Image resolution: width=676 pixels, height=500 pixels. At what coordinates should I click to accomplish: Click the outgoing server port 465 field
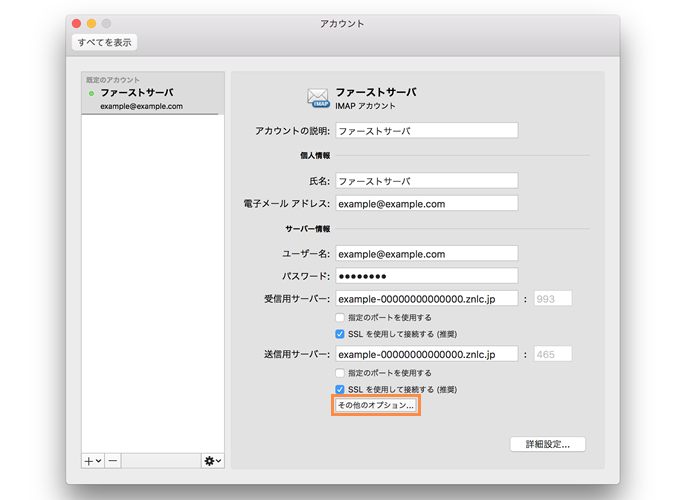(553, 354)
